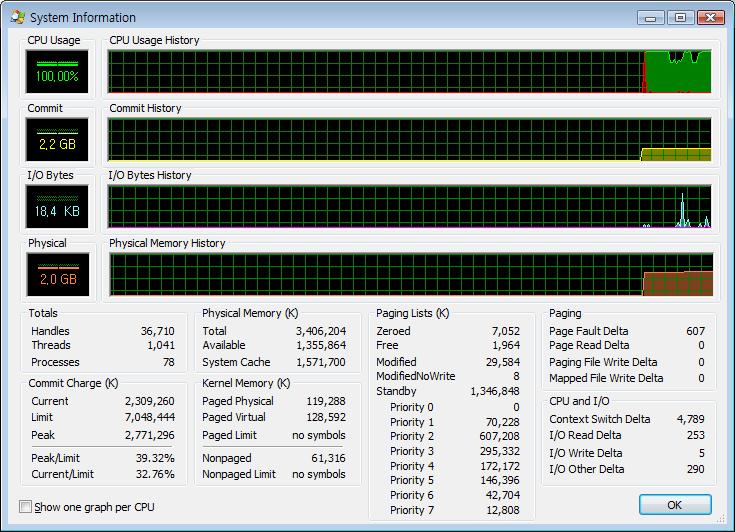Click the Kernel Memory (K) group heading
Image resolution: width=735 pixels, height=532 pixels.
click(246, 383)
